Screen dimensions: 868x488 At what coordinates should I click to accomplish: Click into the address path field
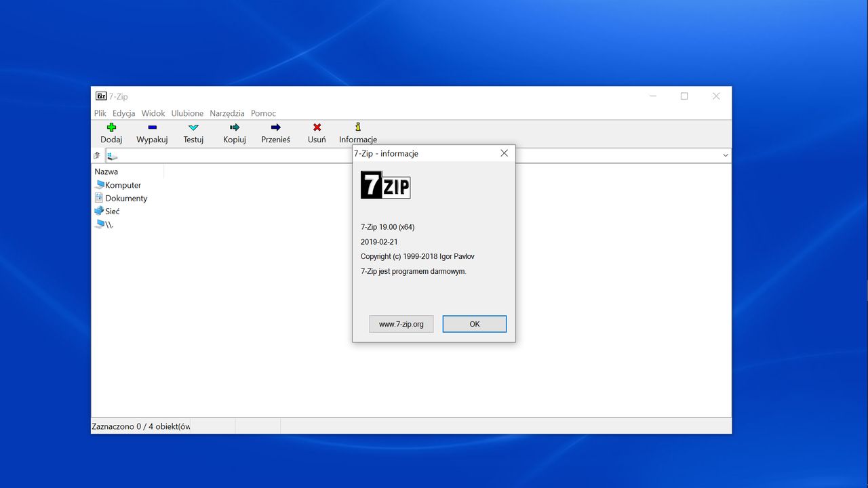(x=417, y=155)
